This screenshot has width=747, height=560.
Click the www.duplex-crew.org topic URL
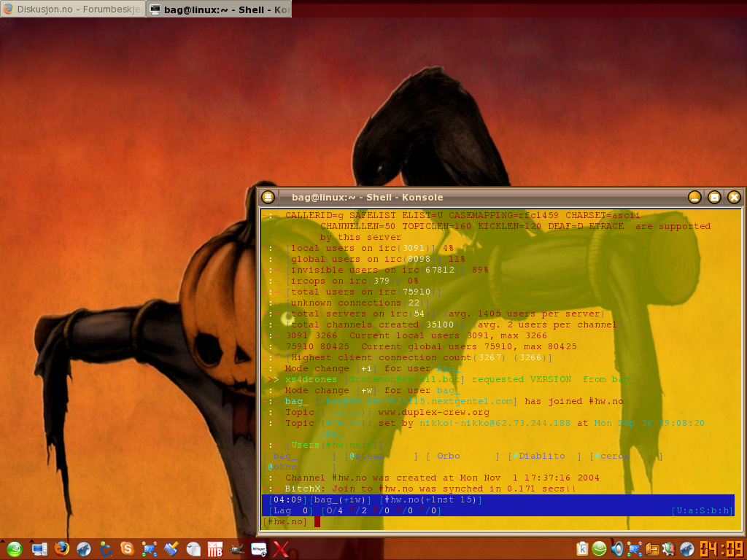point(433,413)
